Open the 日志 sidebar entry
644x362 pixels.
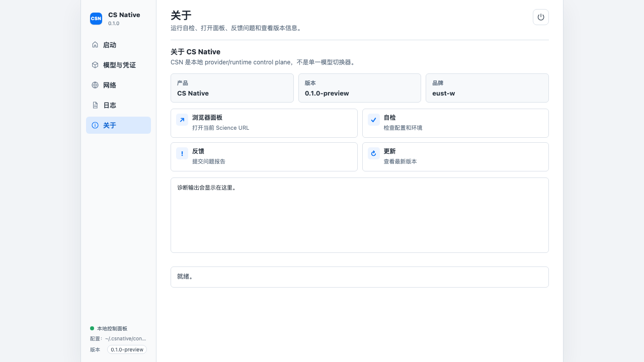click(118, 105)
